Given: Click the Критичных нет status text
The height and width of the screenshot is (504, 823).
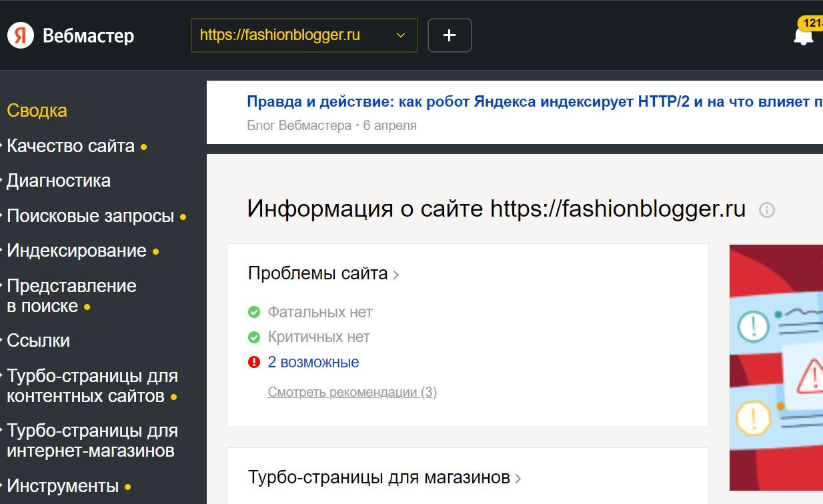Looking at the screenshot, I should click(x=319, y=337).
